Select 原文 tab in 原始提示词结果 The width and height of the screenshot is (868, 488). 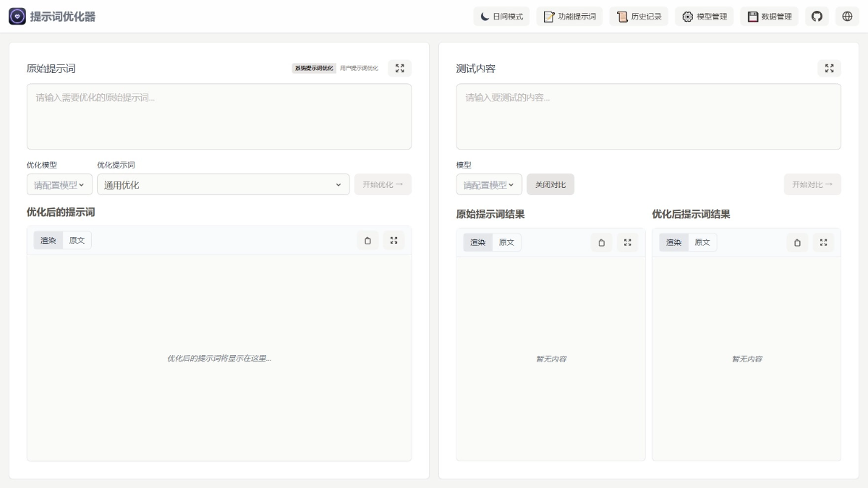point(506,242)
